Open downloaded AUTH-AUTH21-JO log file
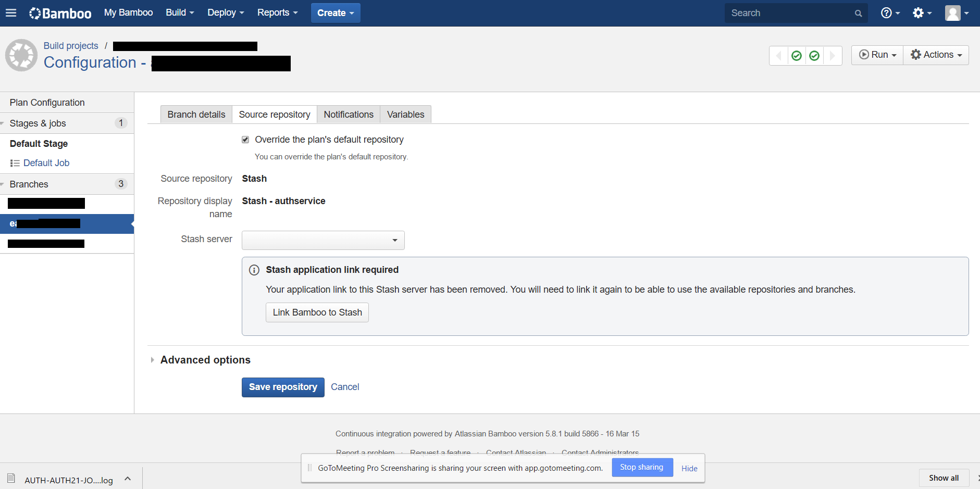 click(69, 480)
